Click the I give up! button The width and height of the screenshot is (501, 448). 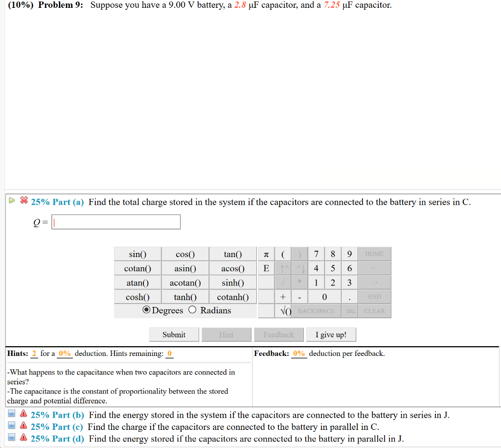[x=331, y=334]
